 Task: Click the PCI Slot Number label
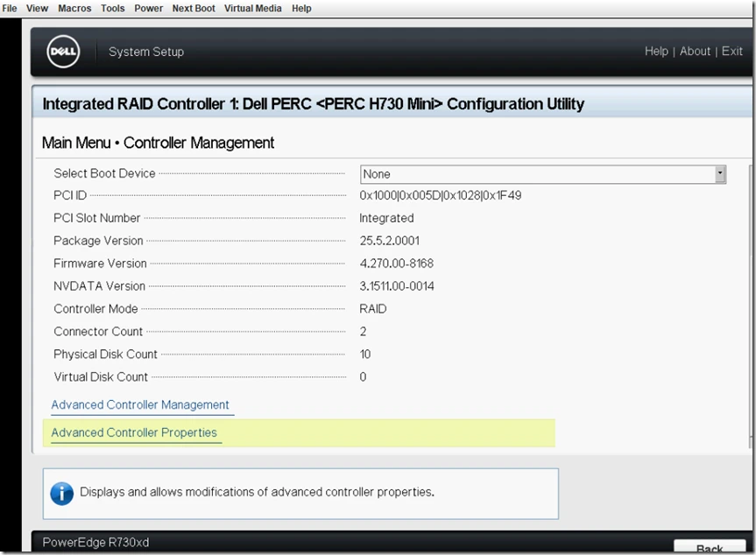tap(96, 218)
